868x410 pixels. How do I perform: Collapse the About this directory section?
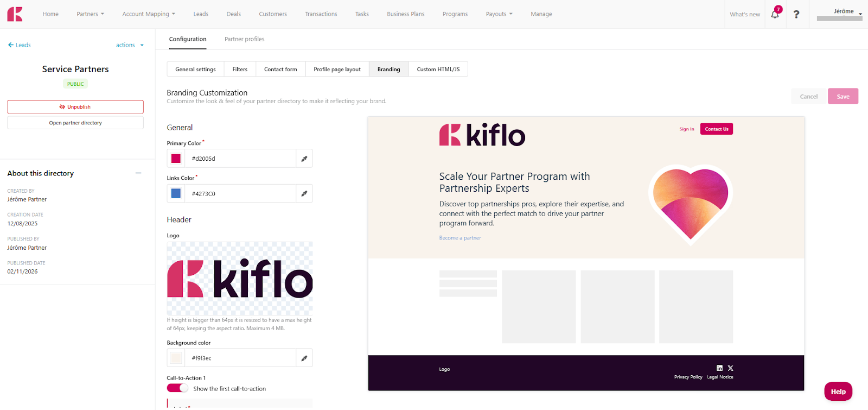(x=138, y=173)
